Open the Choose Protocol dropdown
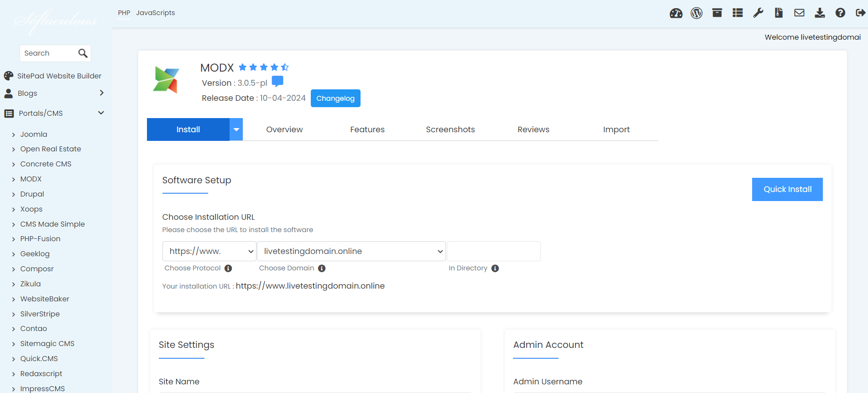This screenshot has height=393, width=868. point(209,251)
